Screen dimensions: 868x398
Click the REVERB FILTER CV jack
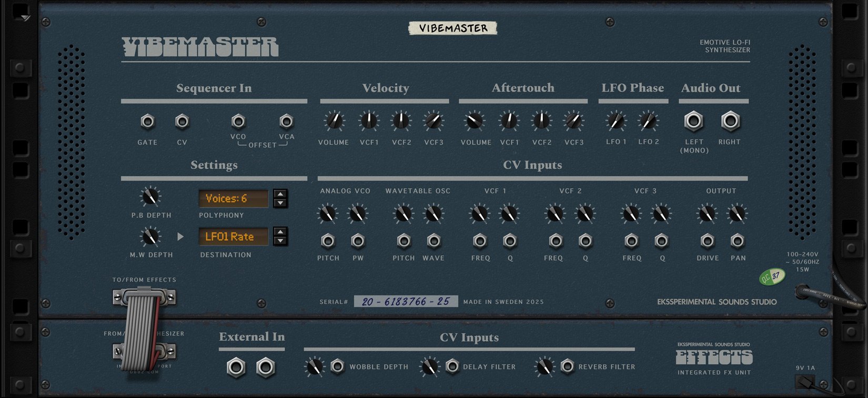pyautogui.click(x=567, y=366)
